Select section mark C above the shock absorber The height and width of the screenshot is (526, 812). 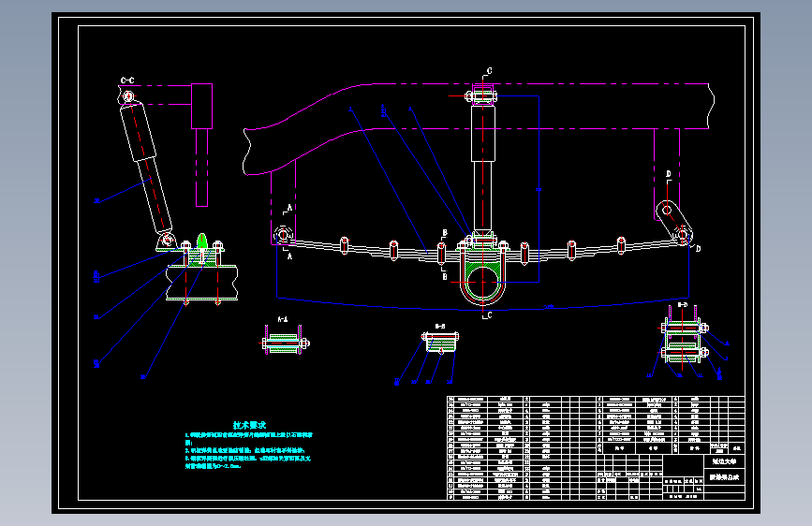tap(490, 71)
